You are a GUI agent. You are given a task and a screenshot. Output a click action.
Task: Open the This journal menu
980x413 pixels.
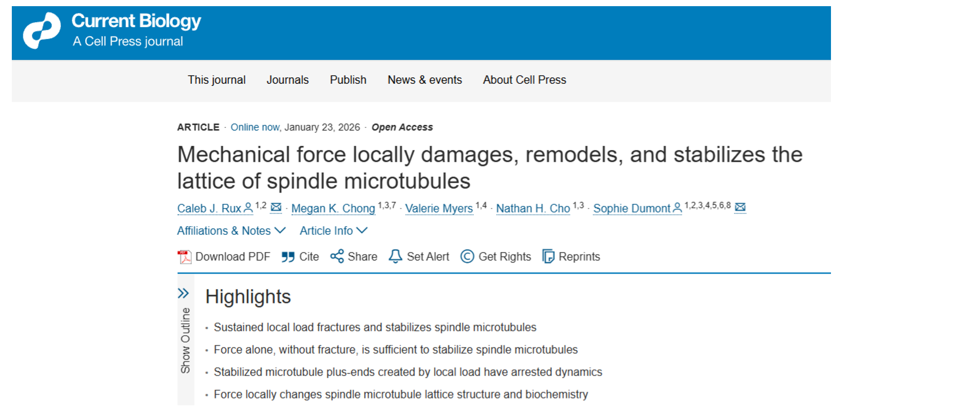[x=216, y=80]
